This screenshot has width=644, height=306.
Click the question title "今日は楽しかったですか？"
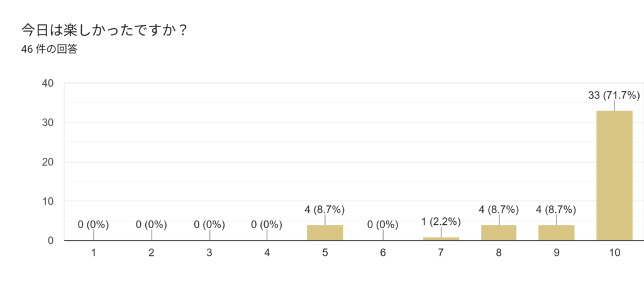pos(105,30)
